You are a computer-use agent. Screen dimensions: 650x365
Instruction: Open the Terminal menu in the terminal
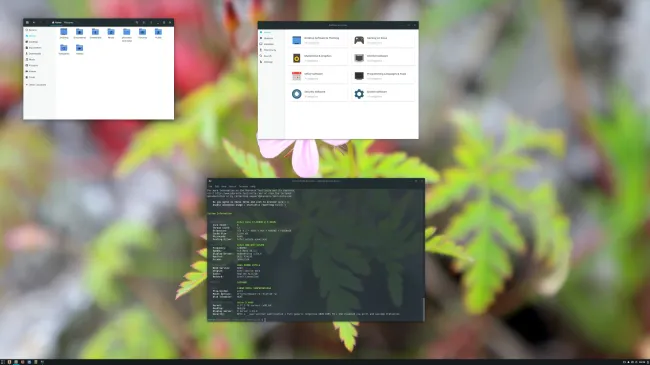click(x=243, y=187)
